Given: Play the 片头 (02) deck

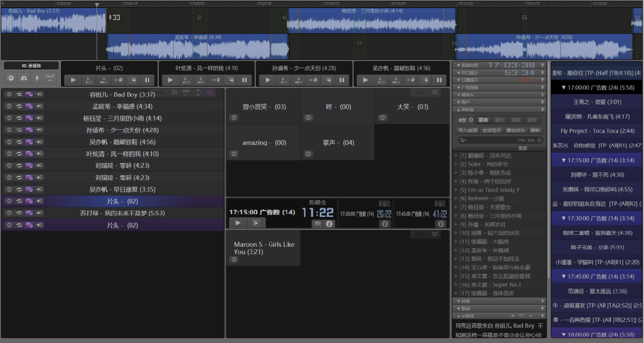Looking at the screenshot, I should pyautogui.click(x=74, y=80).
